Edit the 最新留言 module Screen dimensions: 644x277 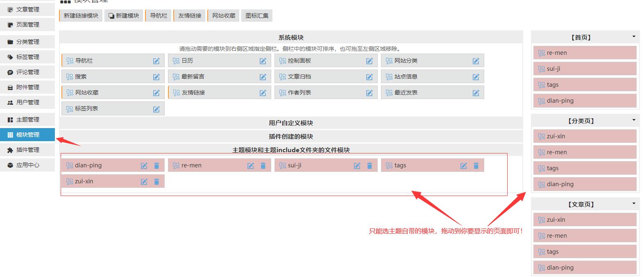point(263,77)
